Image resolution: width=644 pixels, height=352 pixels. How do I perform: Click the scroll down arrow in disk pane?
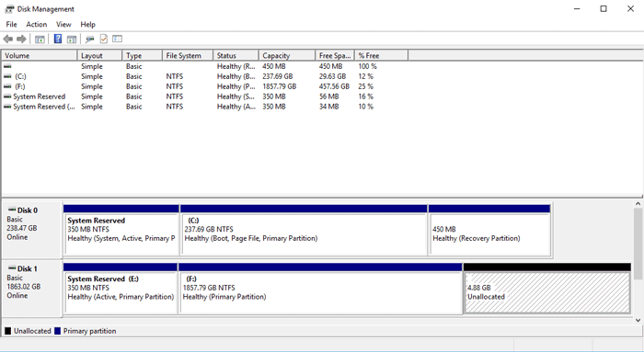click(638, 321)
